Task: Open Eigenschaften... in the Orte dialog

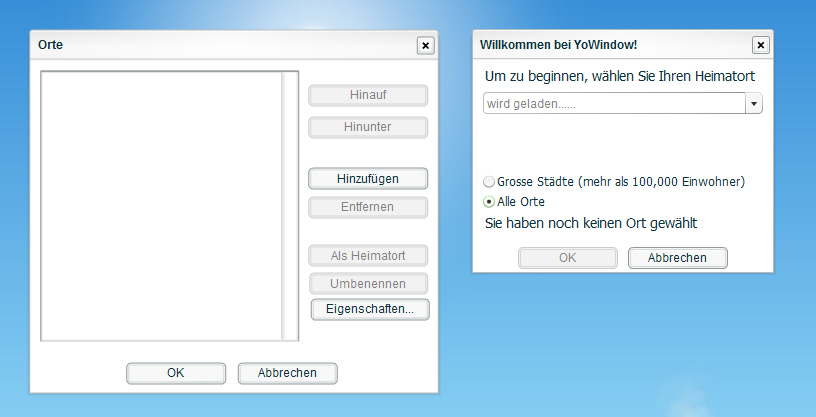Action: click(x=370, y=309)
